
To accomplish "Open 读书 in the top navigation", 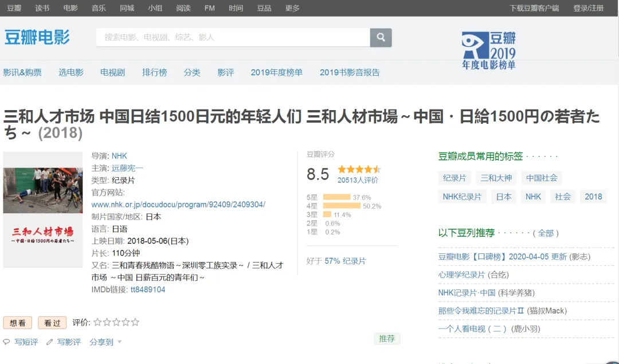I will (42, 8).
